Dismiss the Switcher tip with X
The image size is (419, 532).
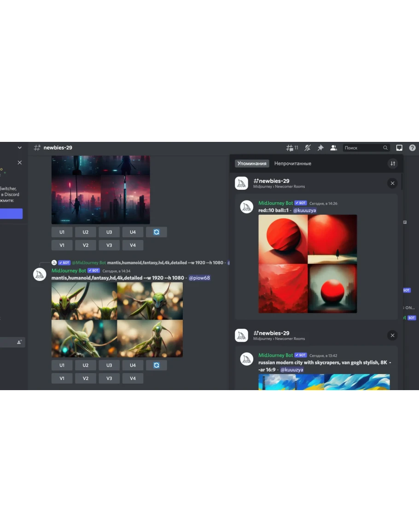tap(19, 163)
